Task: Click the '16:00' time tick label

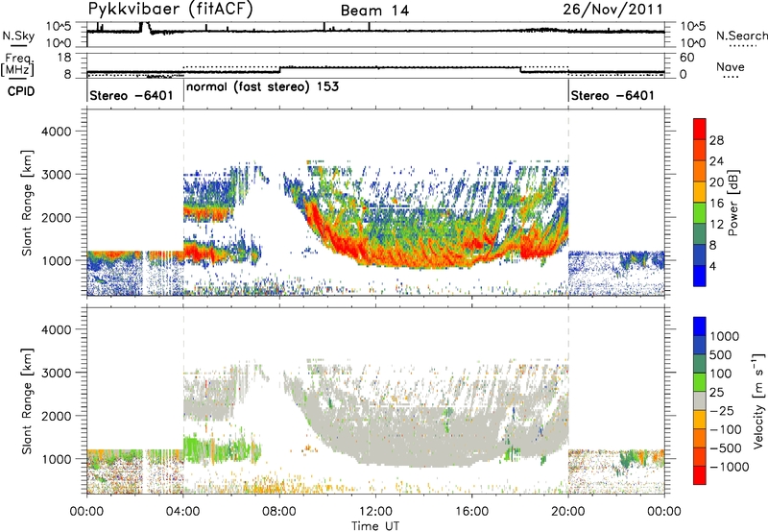Action: (x=471, y=512)
